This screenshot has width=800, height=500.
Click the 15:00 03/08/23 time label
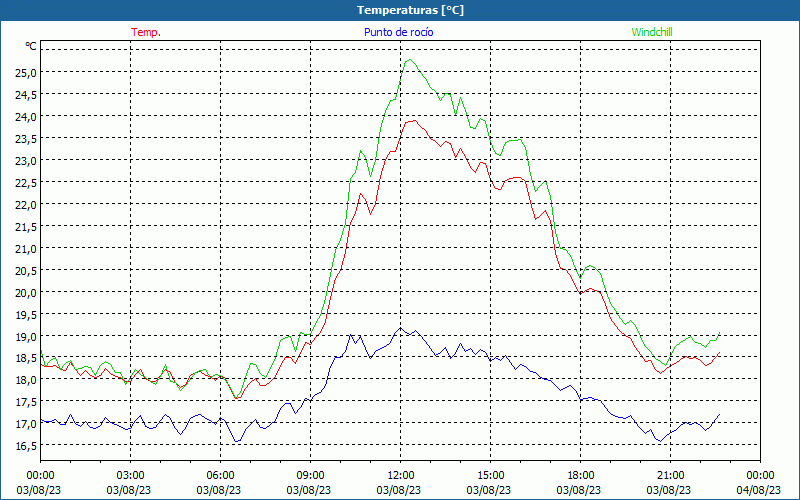pyautogui.click(x=489, y=483)
